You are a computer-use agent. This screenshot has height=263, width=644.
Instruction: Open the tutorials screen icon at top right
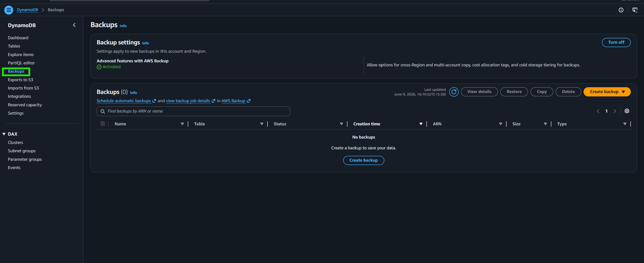tap(635, 10)
